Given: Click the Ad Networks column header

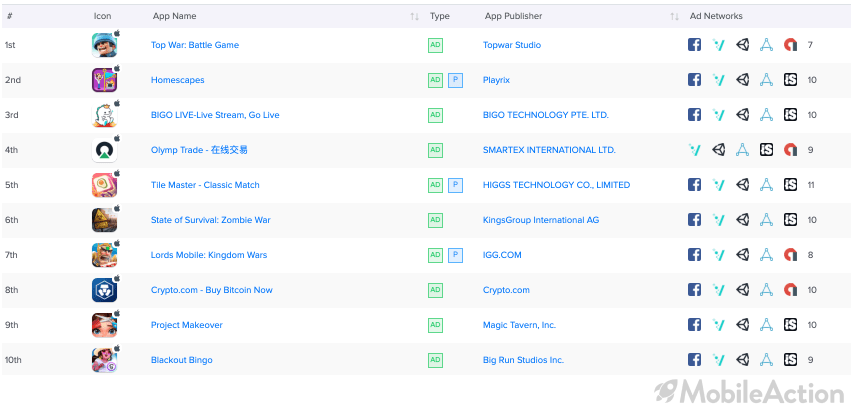Looking at the screenshot, I should (x=716, y=16).
